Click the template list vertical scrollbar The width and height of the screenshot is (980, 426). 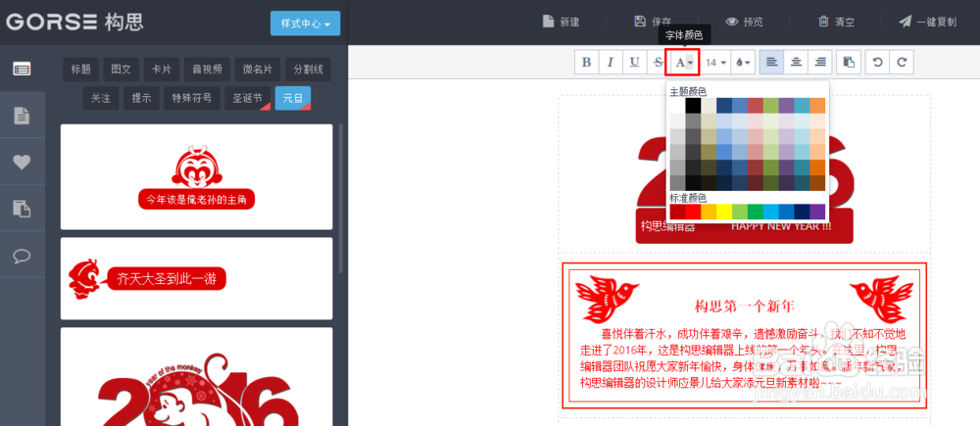(341, 199)
